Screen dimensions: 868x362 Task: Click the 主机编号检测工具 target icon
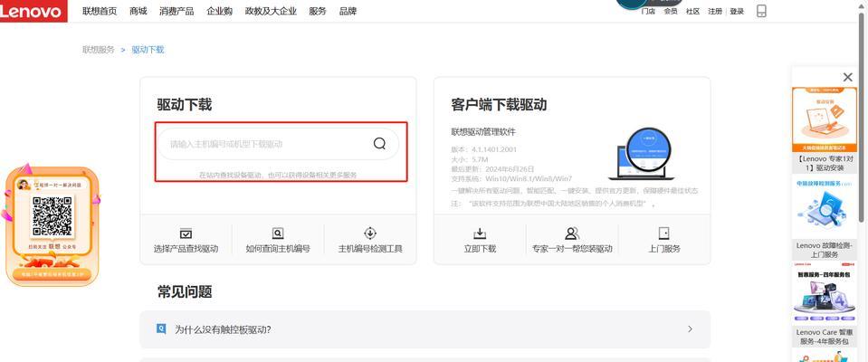(x=370, y=233)
